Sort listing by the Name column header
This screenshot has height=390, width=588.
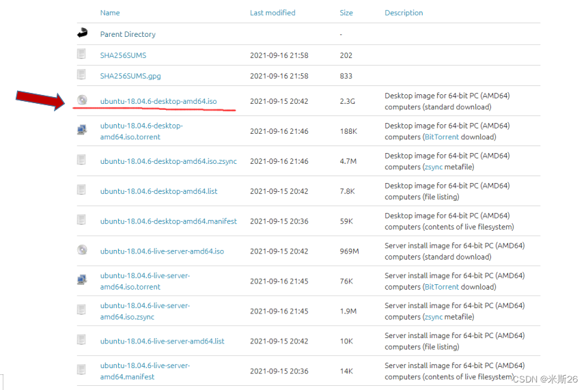[x=110, y=13]
